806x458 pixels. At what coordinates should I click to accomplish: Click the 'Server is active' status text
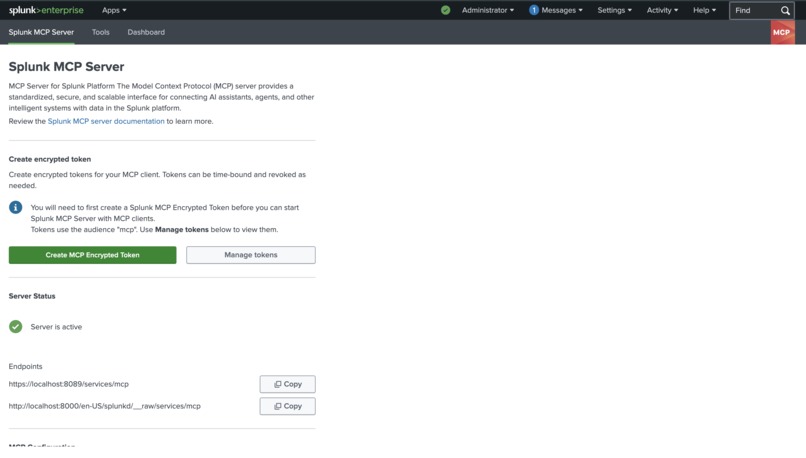(56, 327)
